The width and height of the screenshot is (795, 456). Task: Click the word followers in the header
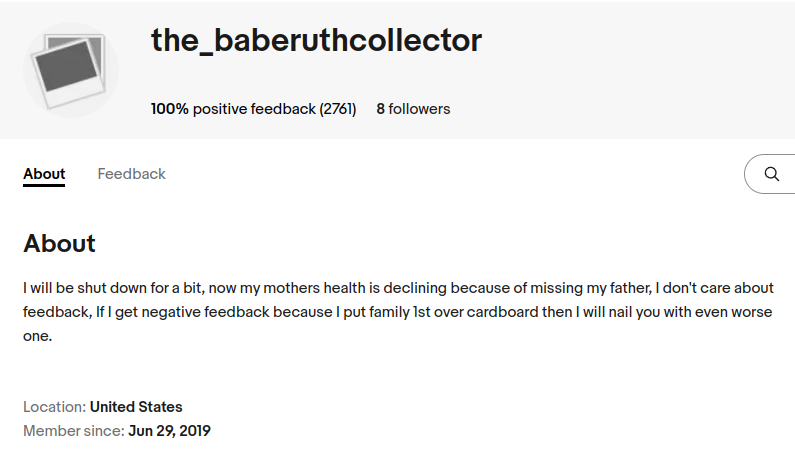tap(419, 109)
